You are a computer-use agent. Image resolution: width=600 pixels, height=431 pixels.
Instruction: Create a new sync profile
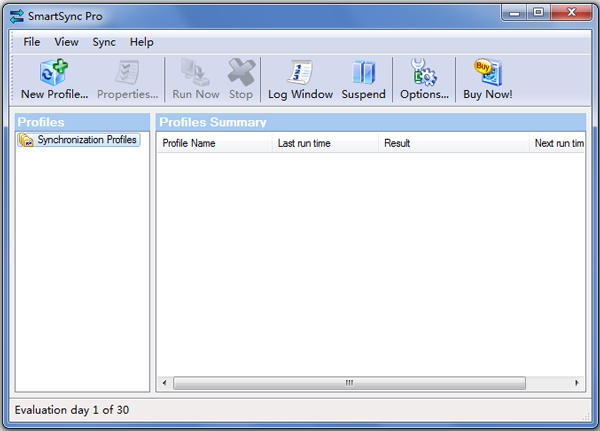tap(54, 79)
